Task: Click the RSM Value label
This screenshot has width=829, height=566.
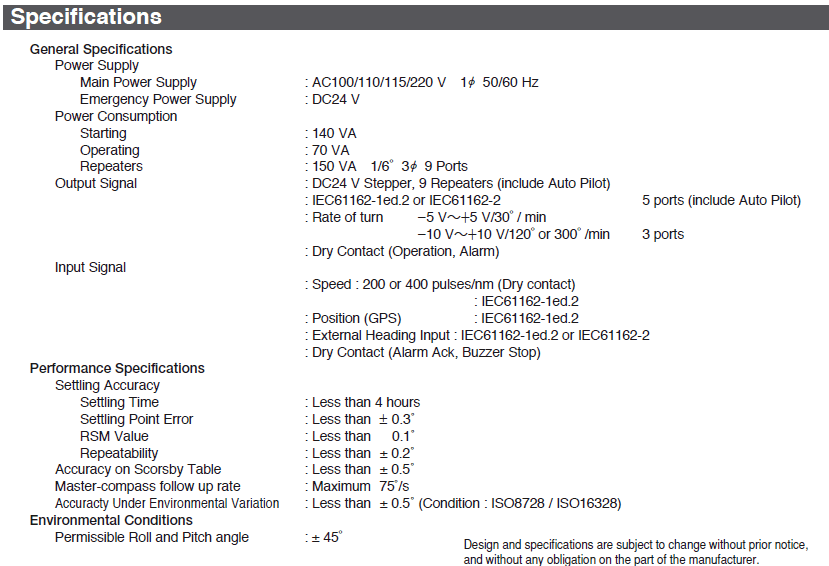Action: (x=114, y=436)
